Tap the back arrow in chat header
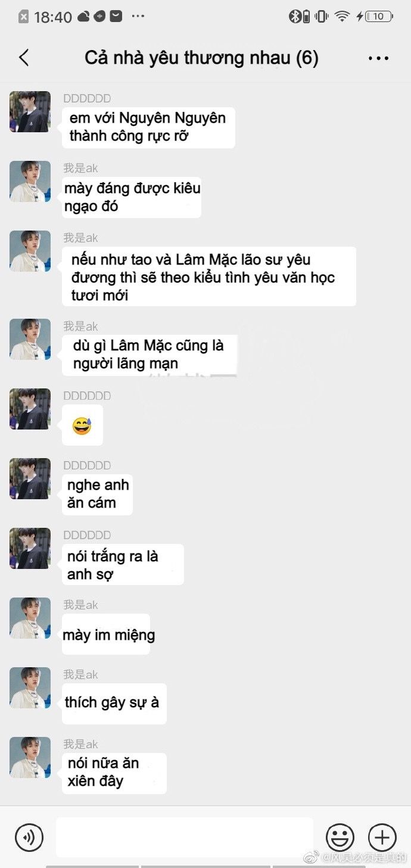 (24, 58)
